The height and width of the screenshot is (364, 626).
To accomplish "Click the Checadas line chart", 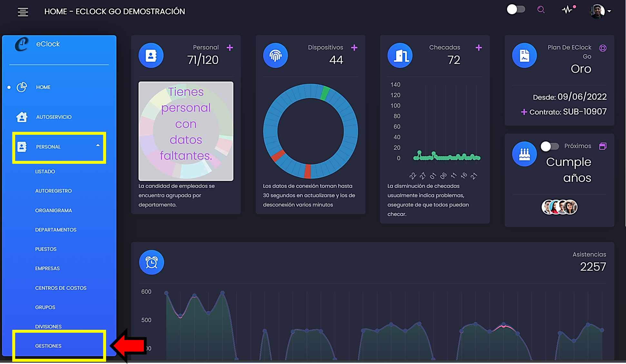I will click(435, 131).
